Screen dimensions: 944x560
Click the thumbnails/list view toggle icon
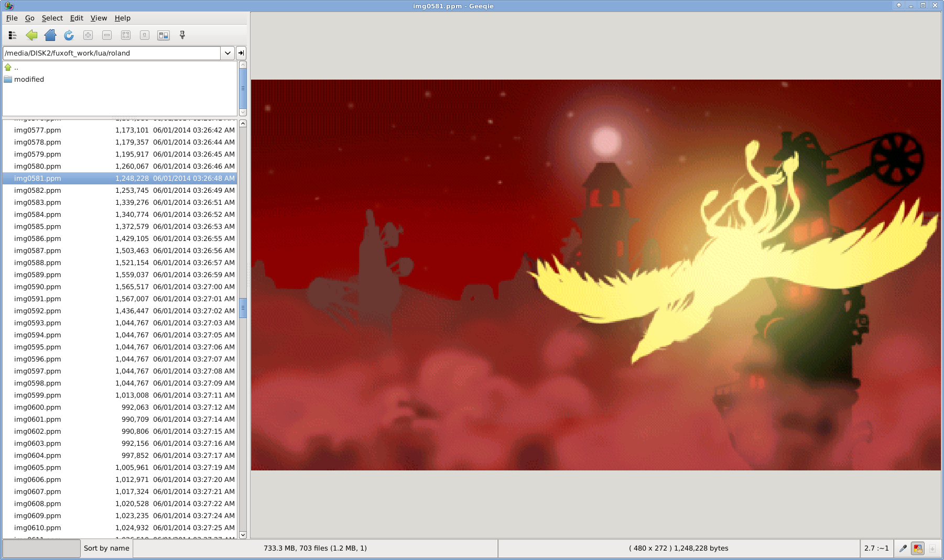[x=13, y=35]
